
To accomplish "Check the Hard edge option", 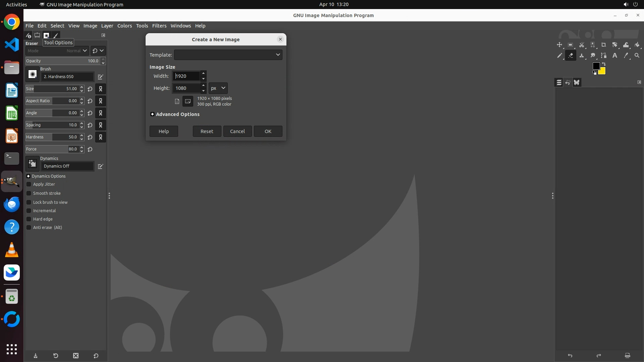I will [29, 219].
